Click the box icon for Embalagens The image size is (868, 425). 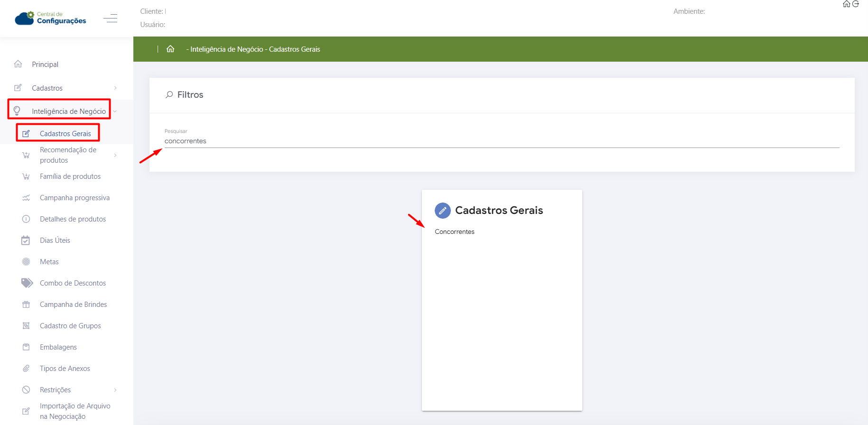pyautogui.click(x=26, y=347)
